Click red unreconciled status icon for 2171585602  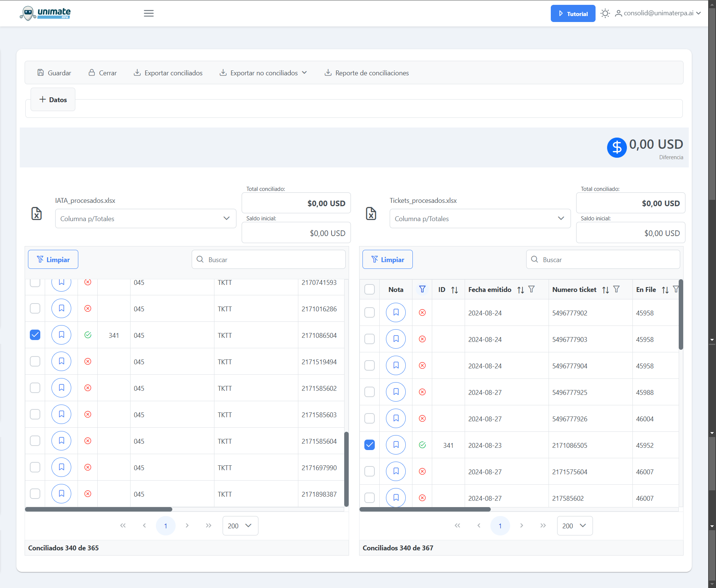pos(88,388)
